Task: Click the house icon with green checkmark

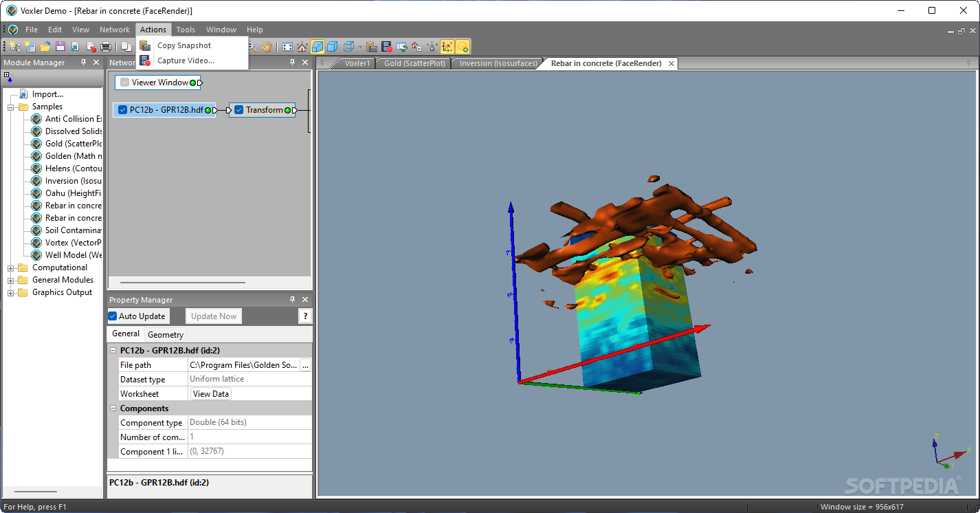Action: [x=417, y=47]
